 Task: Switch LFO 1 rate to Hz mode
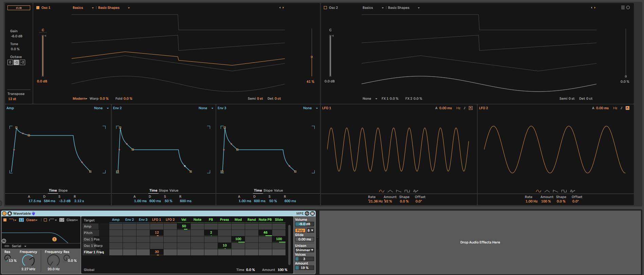point(458,108)
